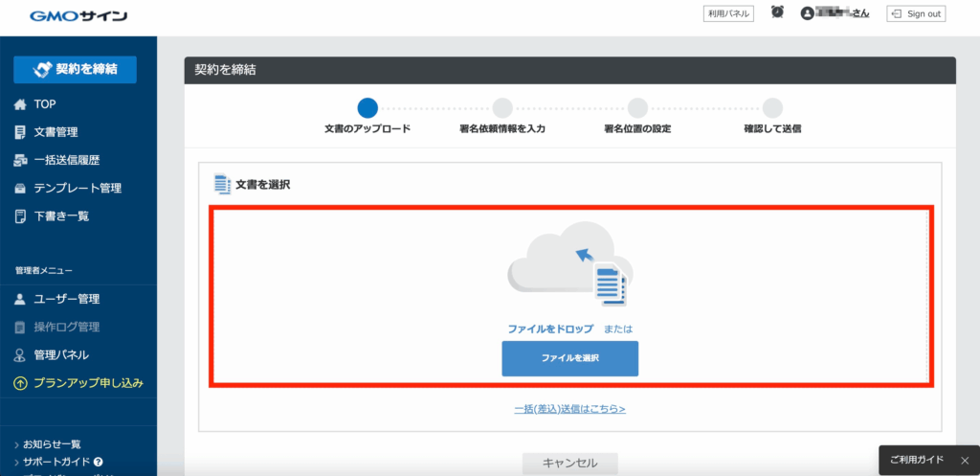The height and width of the screenshot is (476, 980).
Task: Close the ご利用ガイド popup
Action: click(964, 461)
